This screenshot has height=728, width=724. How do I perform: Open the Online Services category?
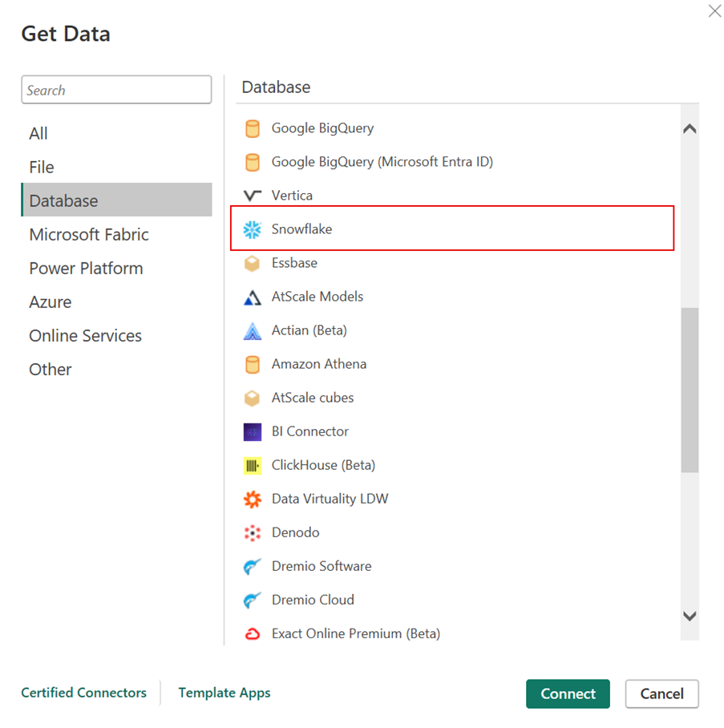click(85, 336)
